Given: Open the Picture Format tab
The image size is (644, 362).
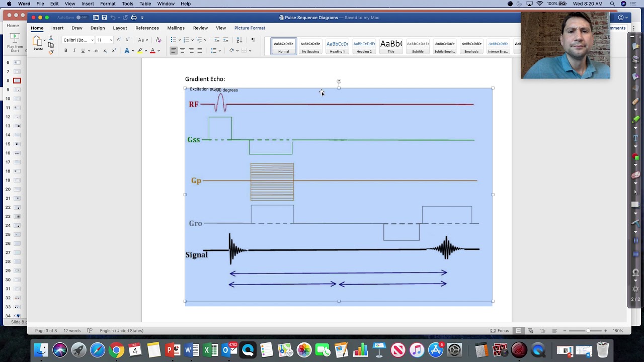Looking at the screenshot, I should click(250, 28).
